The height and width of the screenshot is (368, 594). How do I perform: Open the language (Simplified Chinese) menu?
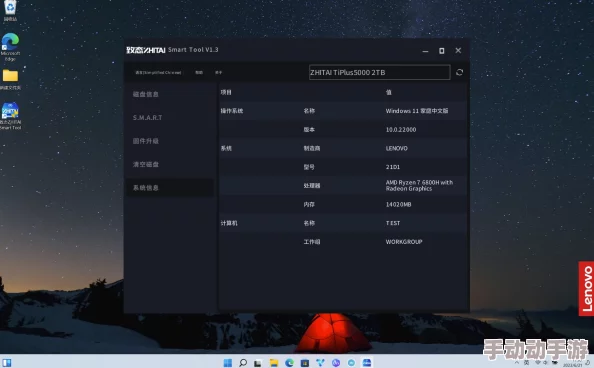point(158,72)
